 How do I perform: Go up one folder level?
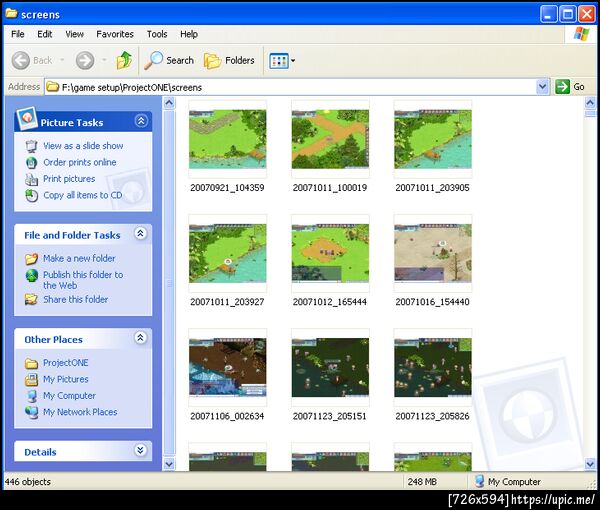[124, 60]
